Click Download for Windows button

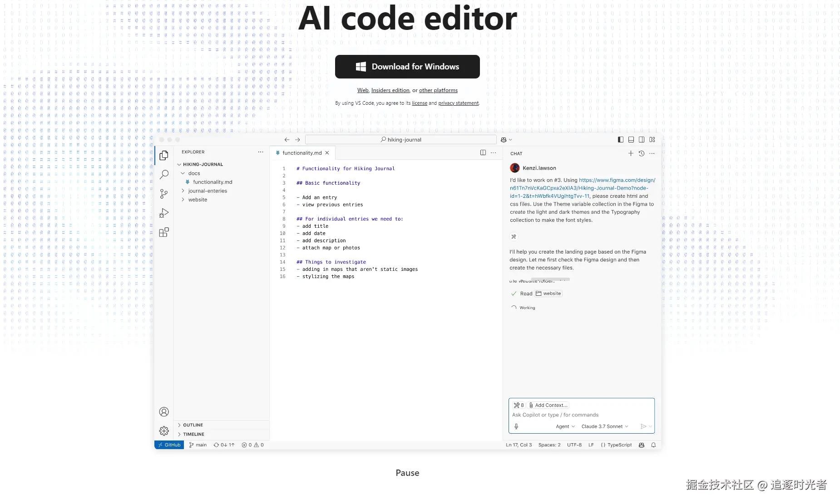407,67
